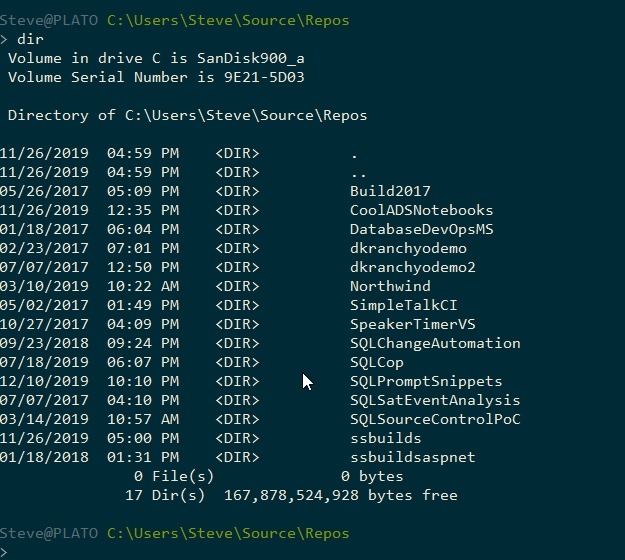Click the typed dir command text
Screen dimensions: 625x560
pos(30,39)
